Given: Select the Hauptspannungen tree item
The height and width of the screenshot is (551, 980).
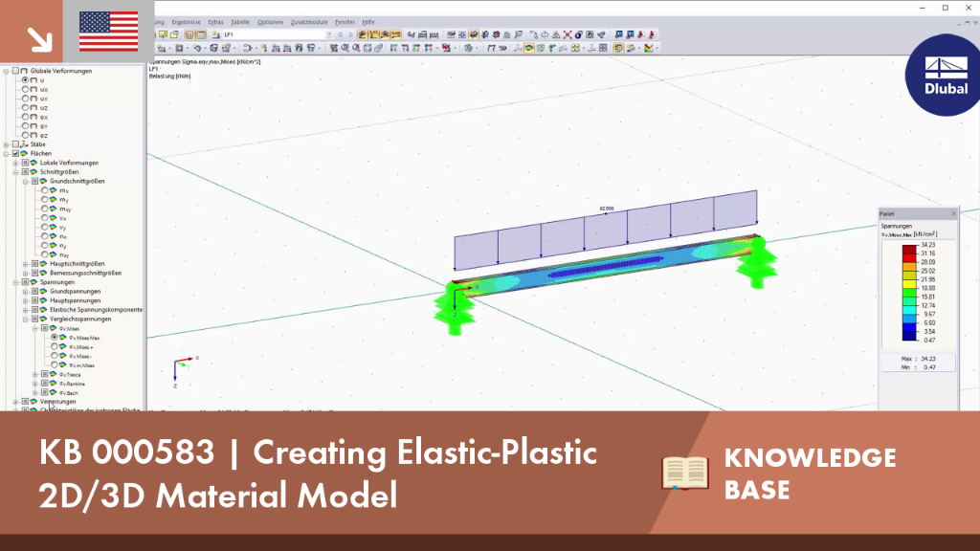Looking at the screenshot, I should (75, 300).
